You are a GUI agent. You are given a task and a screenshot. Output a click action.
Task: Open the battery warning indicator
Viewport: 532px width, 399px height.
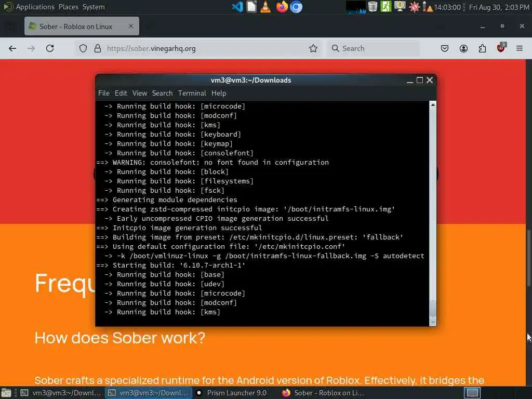428,7
